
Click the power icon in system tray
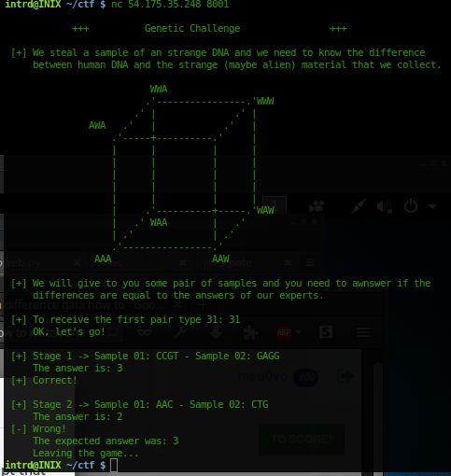click(411, 206)
